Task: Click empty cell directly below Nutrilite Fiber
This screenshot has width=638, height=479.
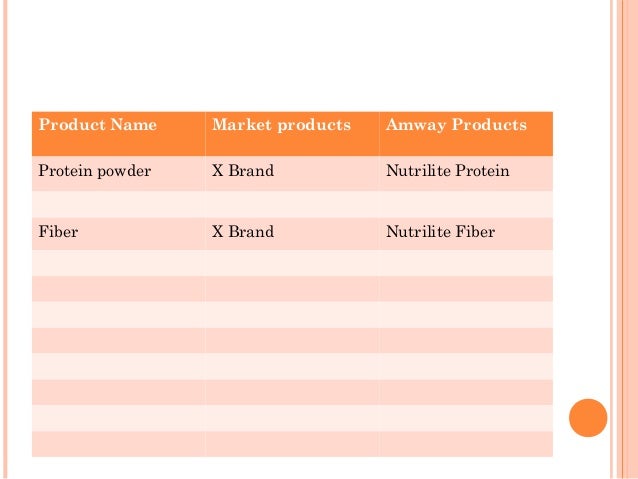Action: 466,263
